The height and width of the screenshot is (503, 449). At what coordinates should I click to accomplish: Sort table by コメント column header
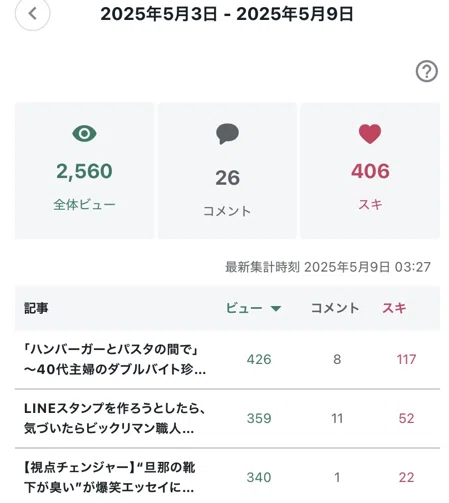[x=335, y=308]
